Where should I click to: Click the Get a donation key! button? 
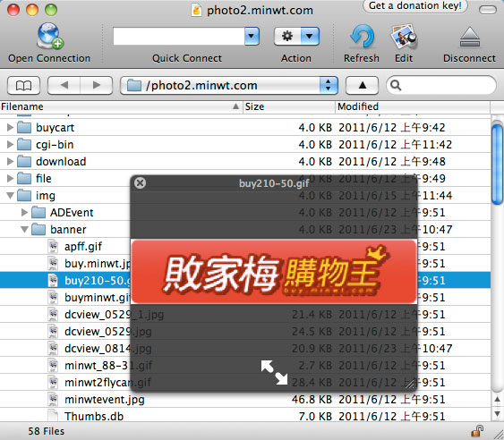click(x=415, y=5)
